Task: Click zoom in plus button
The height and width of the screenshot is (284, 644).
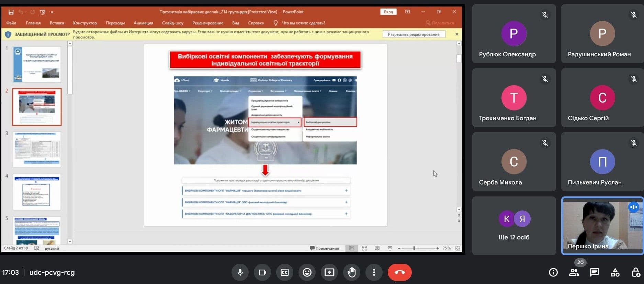Action: 438,248
